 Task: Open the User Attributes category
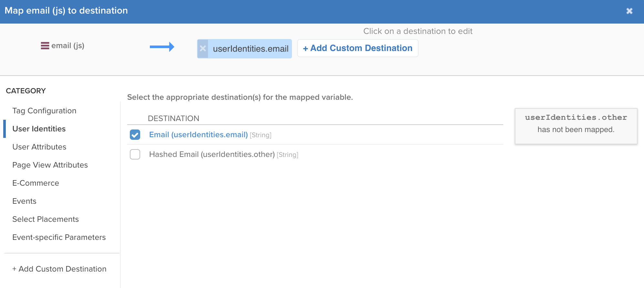click(39, 147)
